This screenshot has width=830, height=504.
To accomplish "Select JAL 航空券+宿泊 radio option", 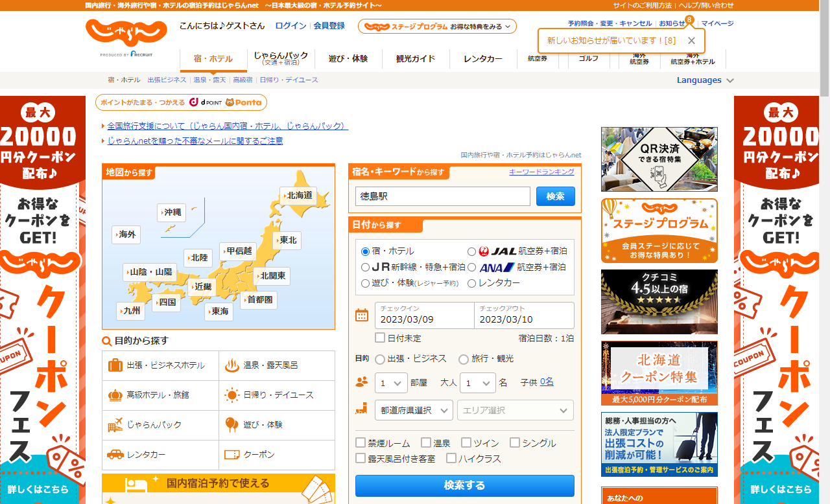I will (x=471, y=251).
